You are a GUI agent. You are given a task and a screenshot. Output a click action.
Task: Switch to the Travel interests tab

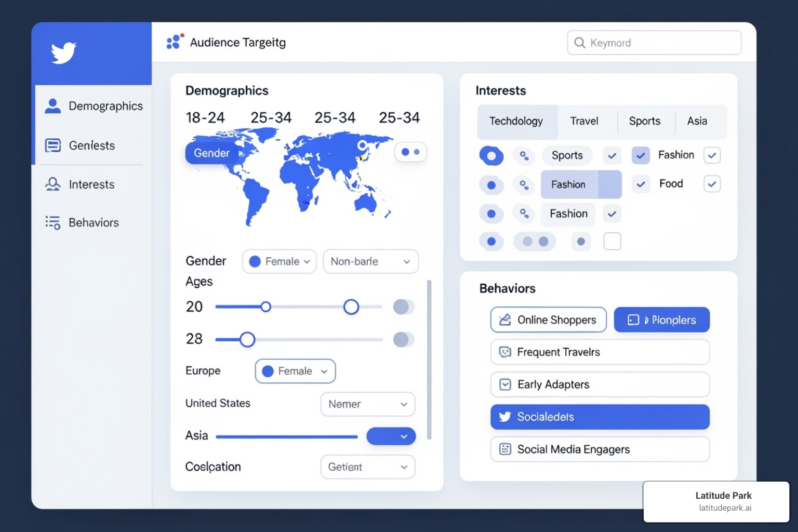coord(584,121)
